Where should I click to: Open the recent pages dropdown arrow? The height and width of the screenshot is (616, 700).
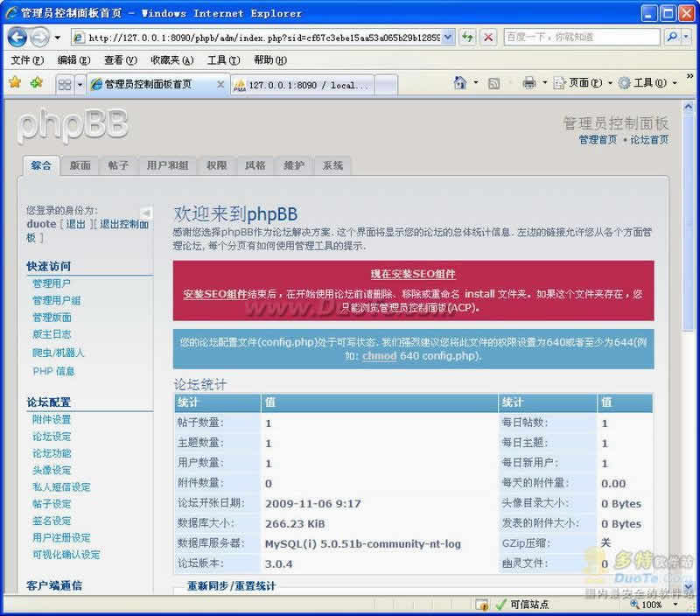[x=57, y=38]
